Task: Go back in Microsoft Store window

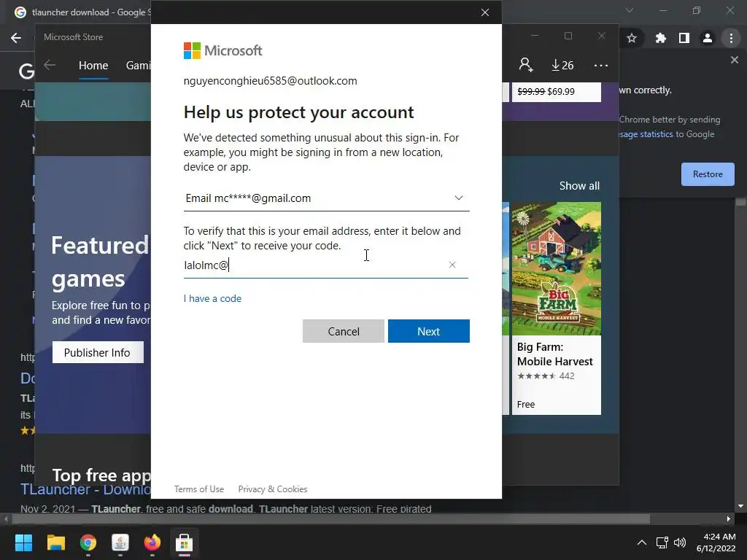Action: (50, 65)
